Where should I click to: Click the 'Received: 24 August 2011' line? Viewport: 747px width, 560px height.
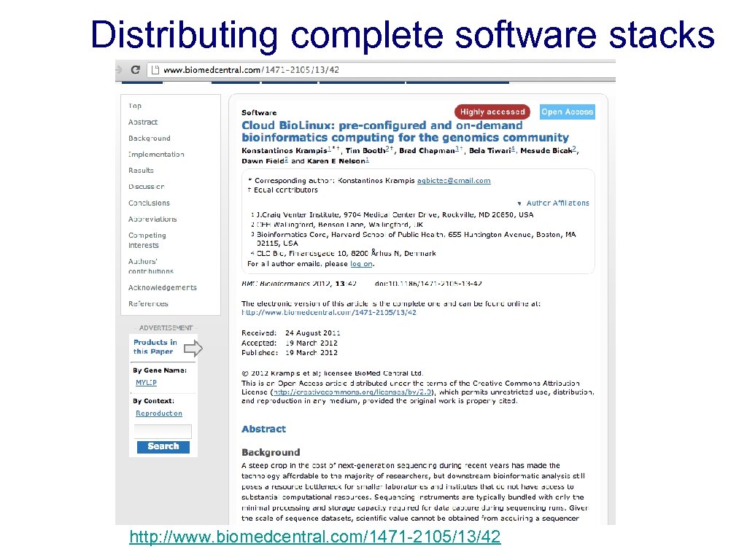[x=290, y=332]
